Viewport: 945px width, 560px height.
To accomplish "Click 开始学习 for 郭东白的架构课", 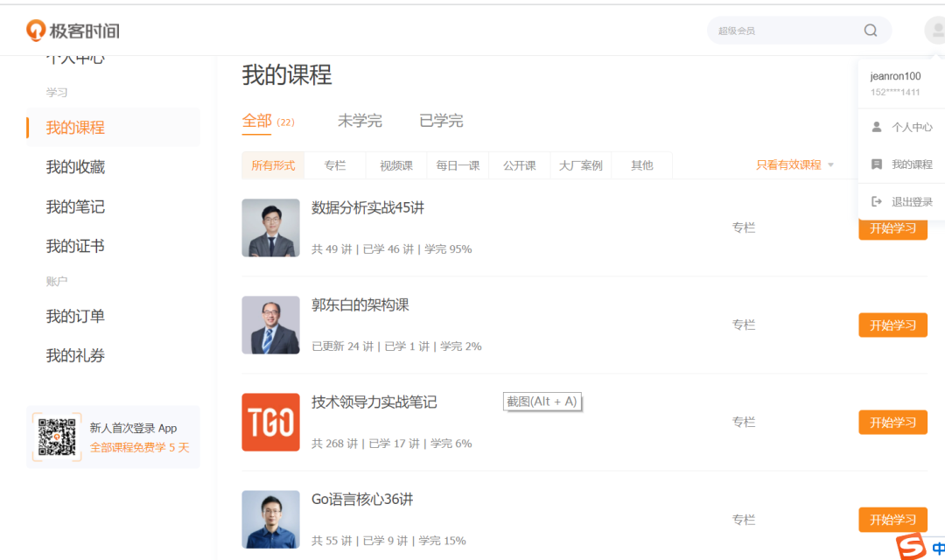I will point(892,325).
